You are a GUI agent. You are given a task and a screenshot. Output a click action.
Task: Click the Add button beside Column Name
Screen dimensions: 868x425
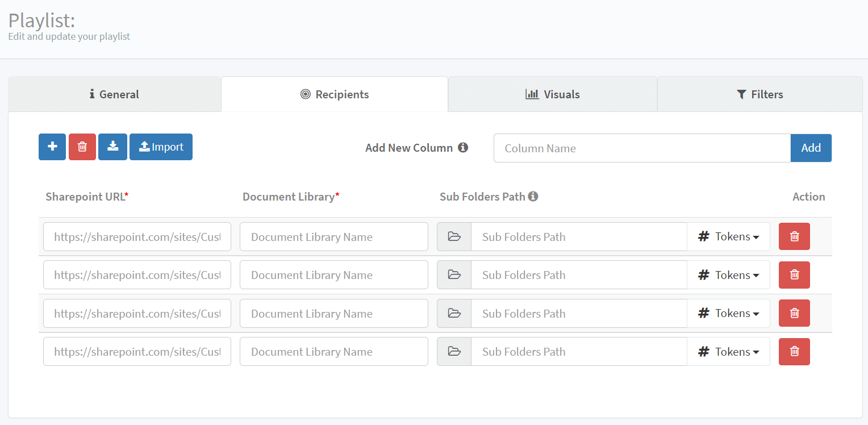point(811,148)
